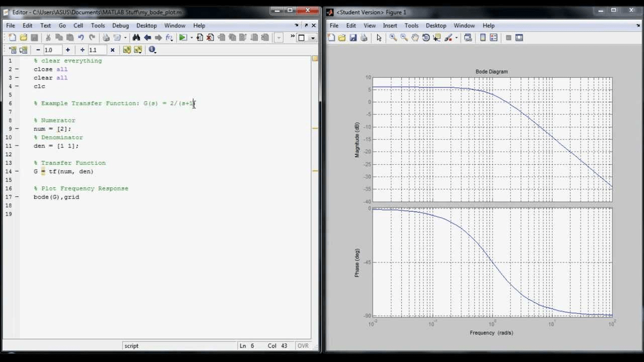
Task: Activate the Pan tool in the figure toolbar
Action: 415,38
